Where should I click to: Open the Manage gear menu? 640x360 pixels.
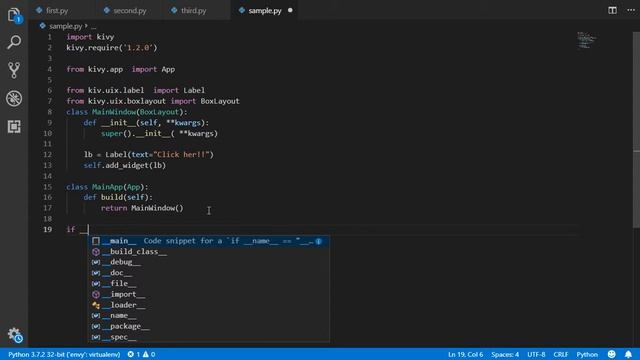pyautogui.click(x=15, y=335)
